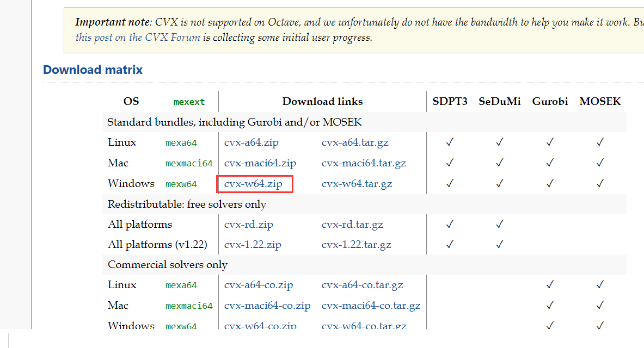
Task: Download cvx-w64.tar.gz for Windows
Action: (x=357, y=183)
